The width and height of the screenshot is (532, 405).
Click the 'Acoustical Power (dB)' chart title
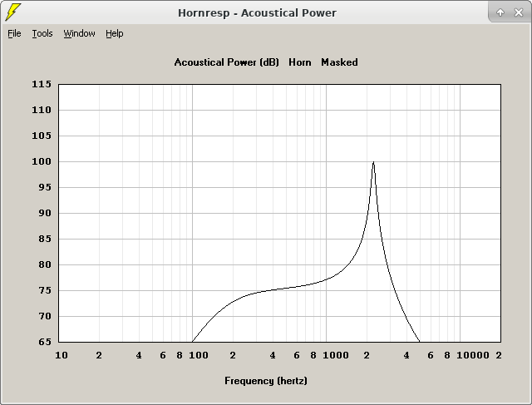[227, 62]
